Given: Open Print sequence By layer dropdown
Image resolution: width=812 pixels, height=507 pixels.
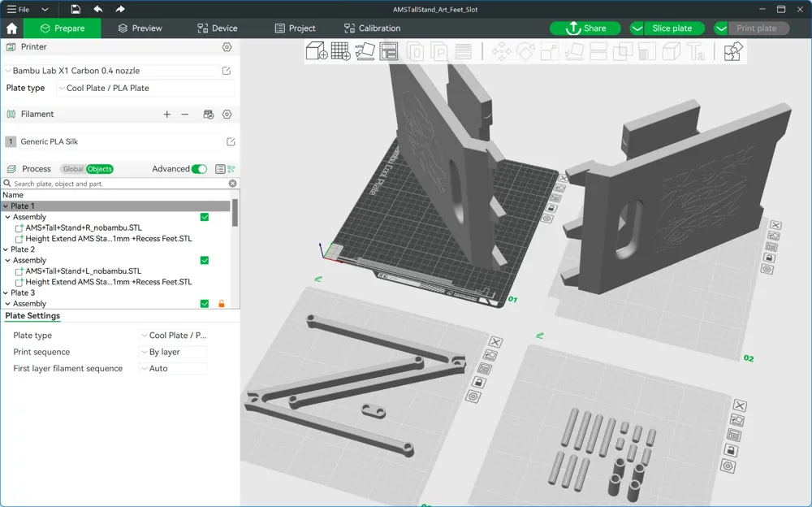Looking at the screenshot, I should click(x=173, y=352).
